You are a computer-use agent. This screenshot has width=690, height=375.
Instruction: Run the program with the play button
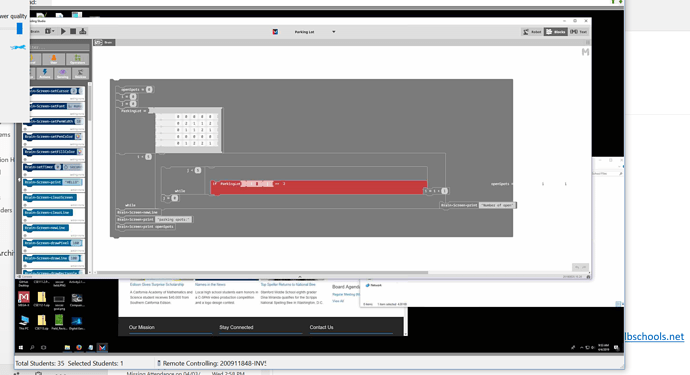point(63,31)
